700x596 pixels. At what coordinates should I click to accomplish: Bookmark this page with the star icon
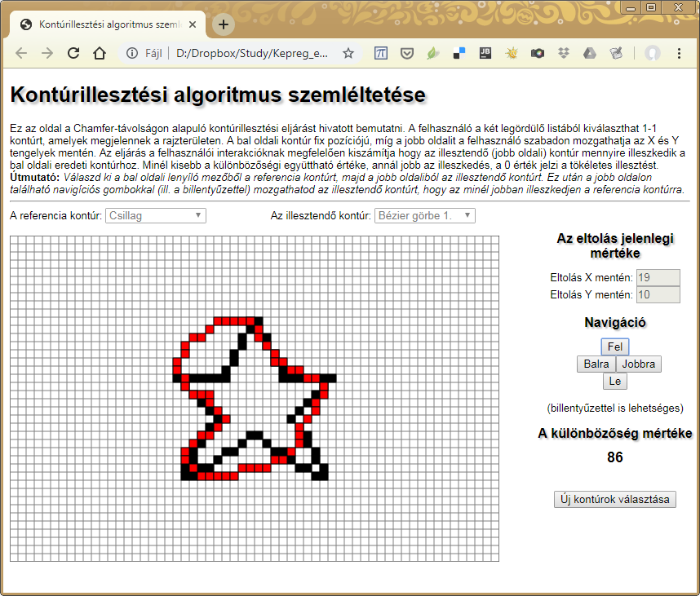[x=348, y=54]
